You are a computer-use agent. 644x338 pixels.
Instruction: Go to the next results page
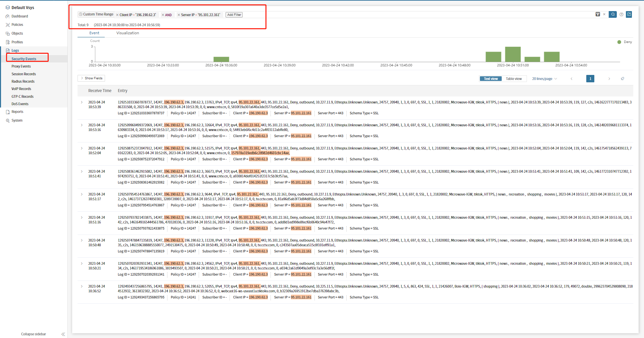(609, 79)
